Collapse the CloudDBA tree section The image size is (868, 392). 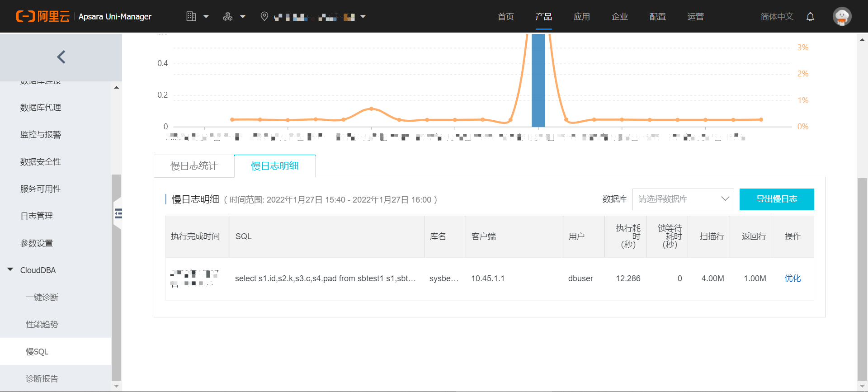(10, 269)
